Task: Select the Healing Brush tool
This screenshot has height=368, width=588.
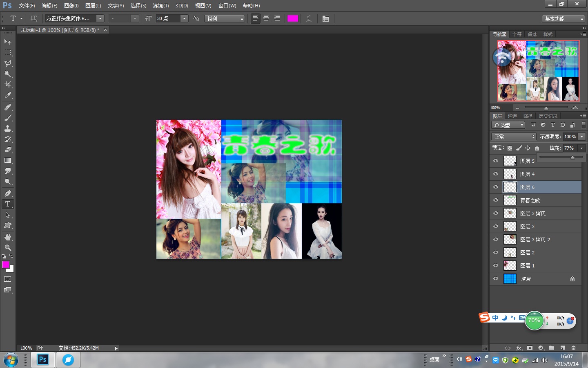Action: pos(8,107)
